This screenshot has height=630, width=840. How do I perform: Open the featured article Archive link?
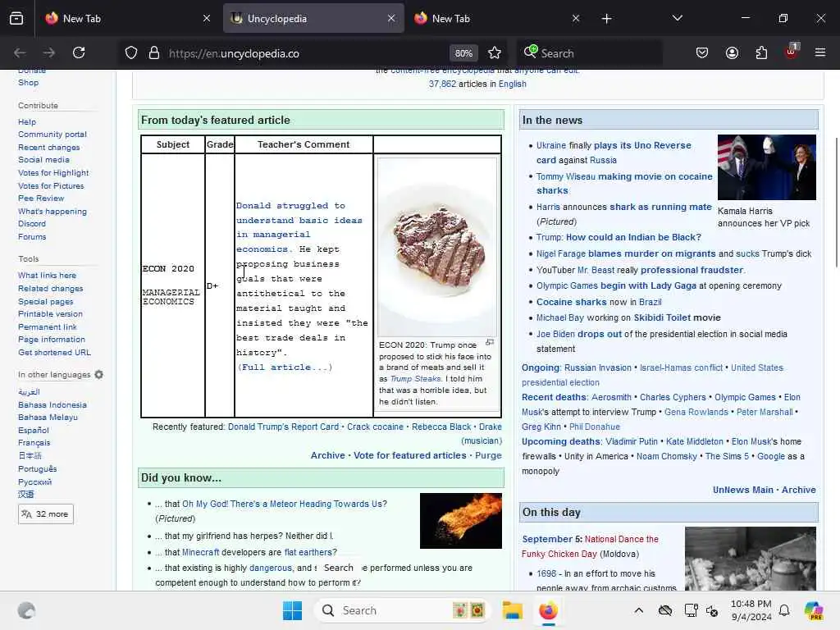click(x=328, y=455)
